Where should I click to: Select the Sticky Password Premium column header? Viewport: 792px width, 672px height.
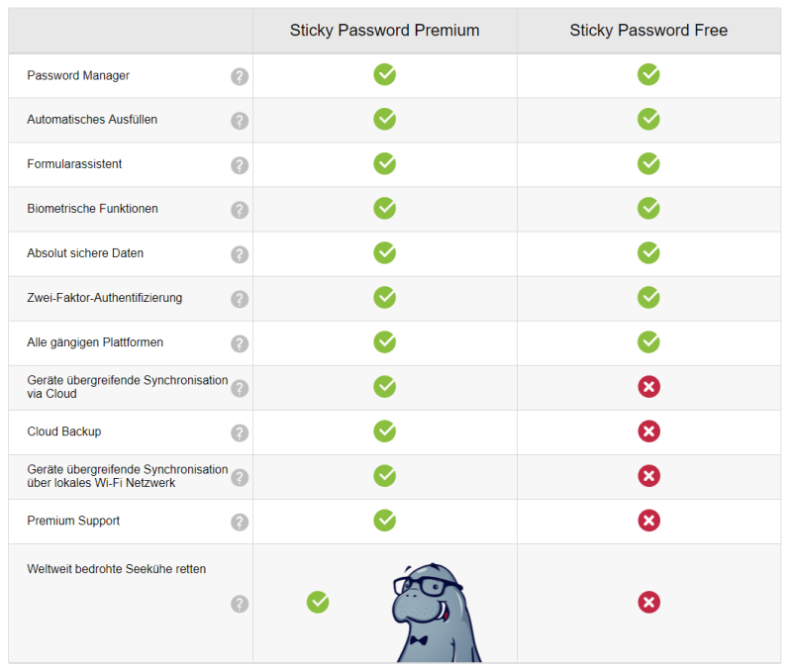click(384, 31)
